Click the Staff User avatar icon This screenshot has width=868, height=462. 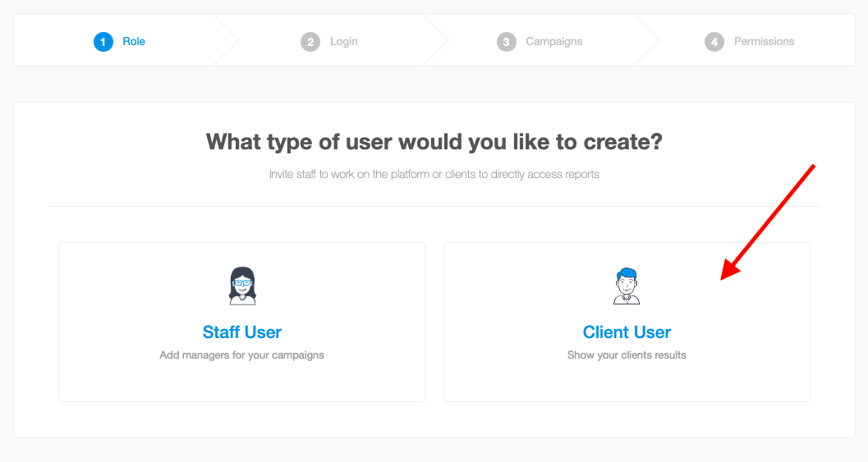[242, 286]
